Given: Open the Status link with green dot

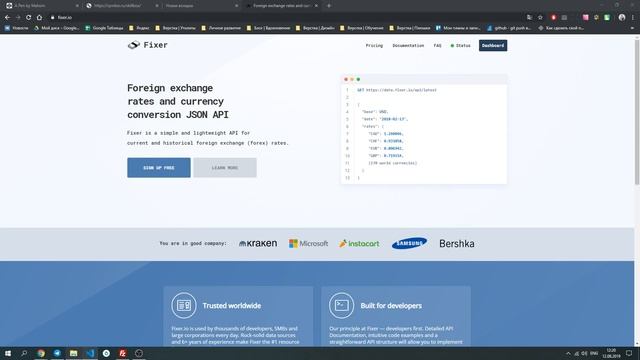Looking at the screenshot, I should (460, 46).
